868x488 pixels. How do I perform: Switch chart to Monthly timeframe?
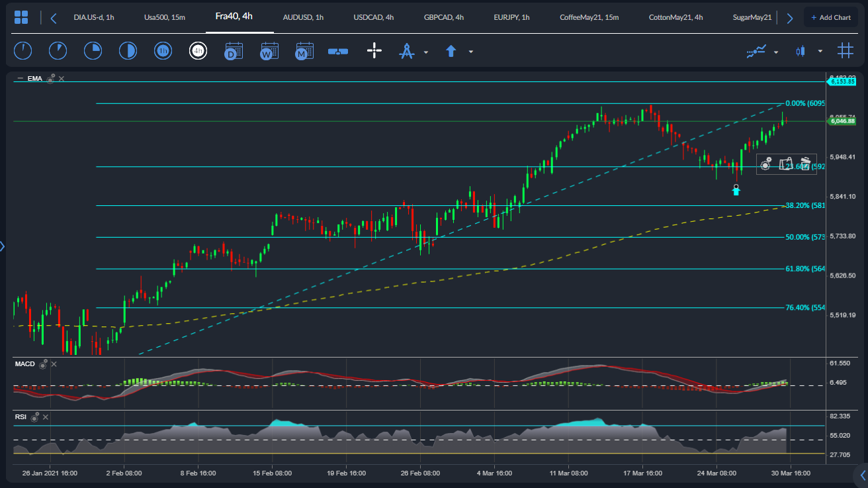[x=304, y=50]
